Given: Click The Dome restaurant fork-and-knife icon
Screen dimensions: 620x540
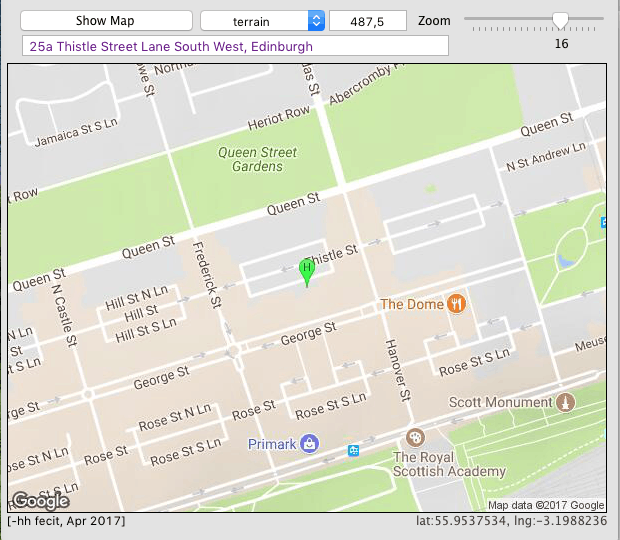Looking at the screenshot, I should pos(457,304).
